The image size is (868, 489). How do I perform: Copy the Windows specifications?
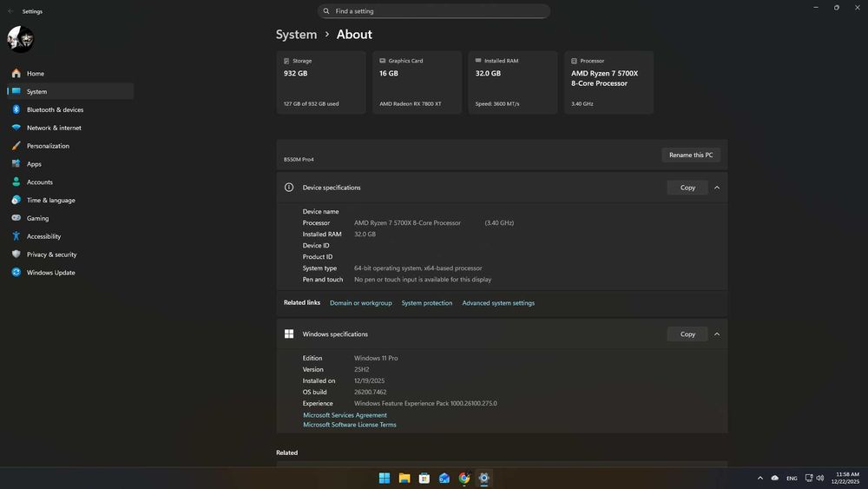pos(687,334)
